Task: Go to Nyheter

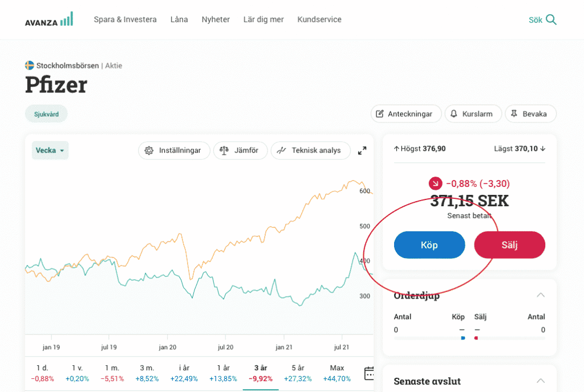Action: pos(216,19)
